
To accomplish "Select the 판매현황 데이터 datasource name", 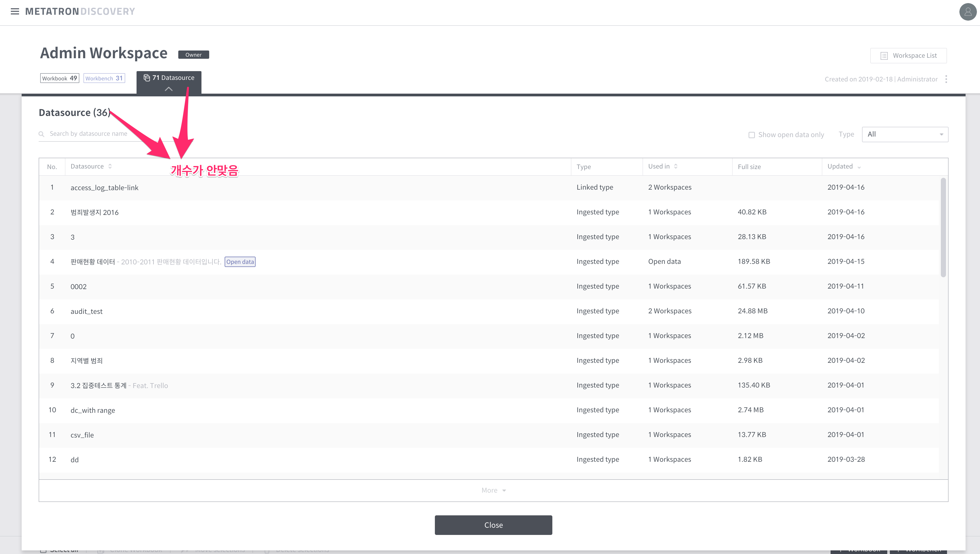I will coord(92,261).
